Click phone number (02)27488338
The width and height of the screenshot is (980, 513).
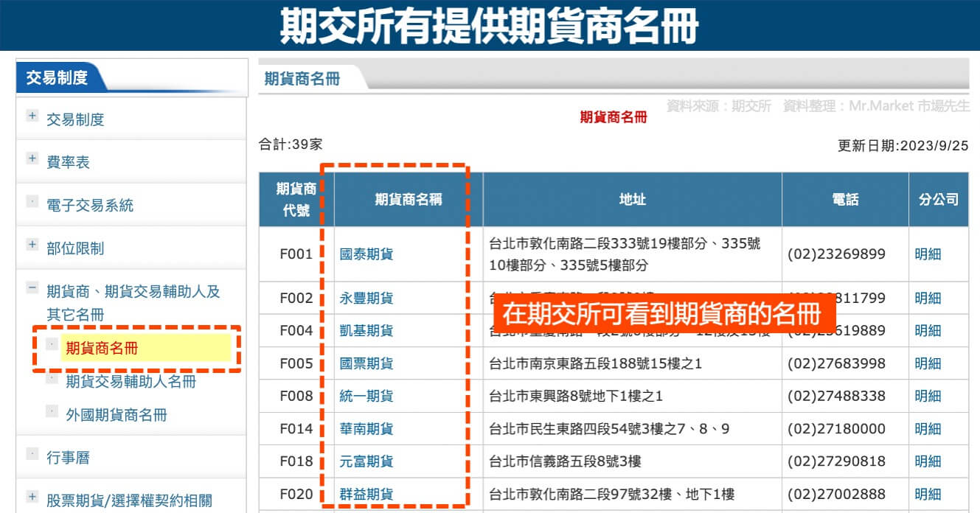tap(836, 397)
